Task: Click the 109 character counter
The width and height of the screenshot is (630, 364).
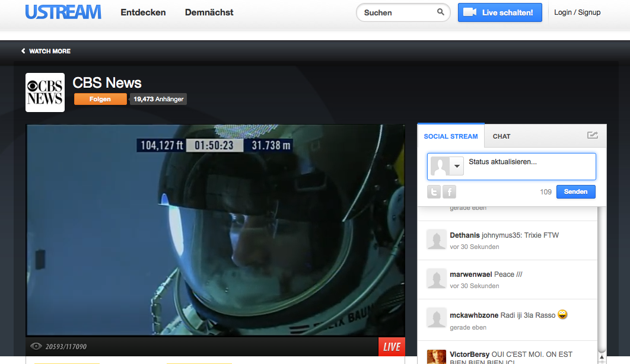Action: click(546, 192)
